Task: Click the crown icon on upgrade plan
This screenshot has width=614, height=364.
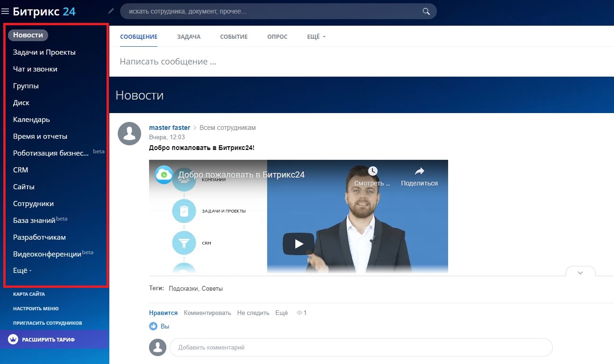Action: coord(13,339)
